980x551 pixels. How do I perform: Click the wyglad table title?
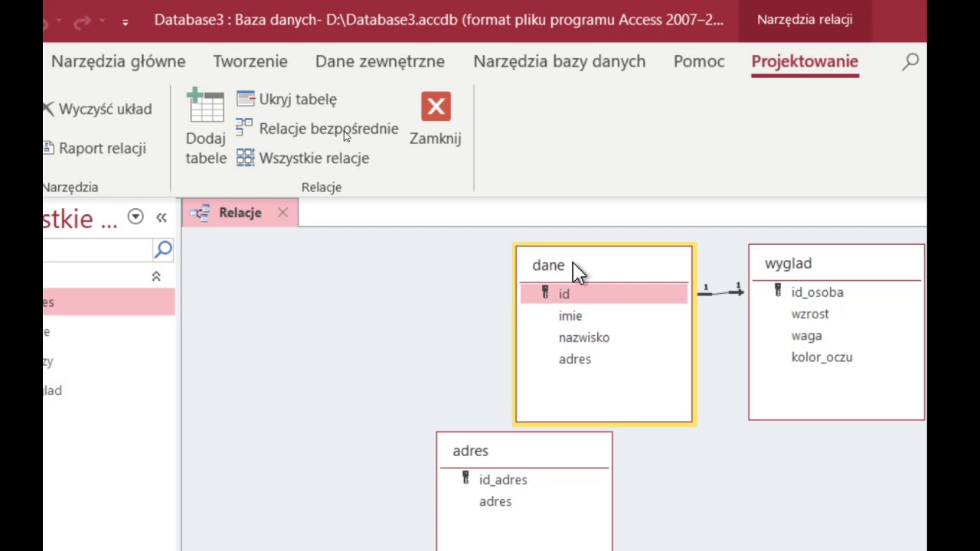[788, 263]
